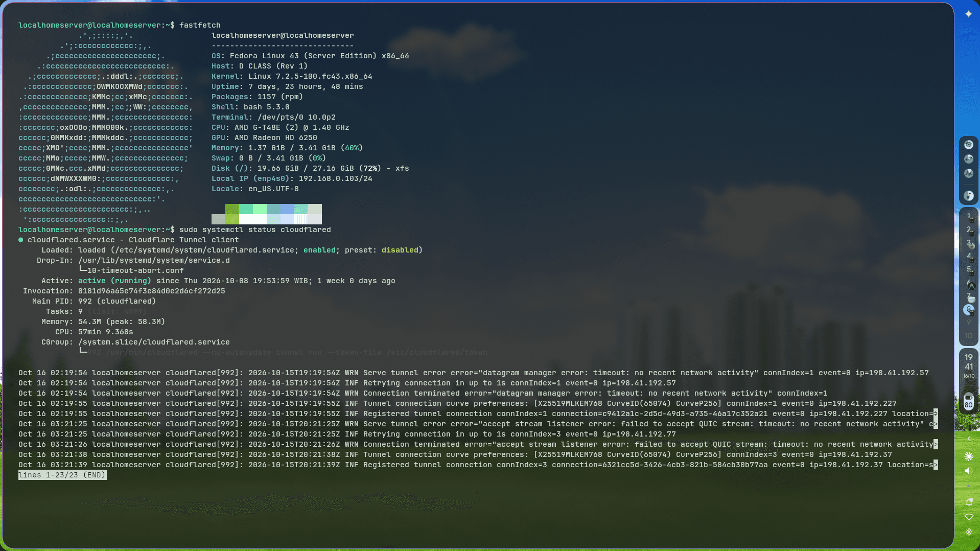Open the brightness control icon
Screen dimensions: 980x551
coord(968,456)
